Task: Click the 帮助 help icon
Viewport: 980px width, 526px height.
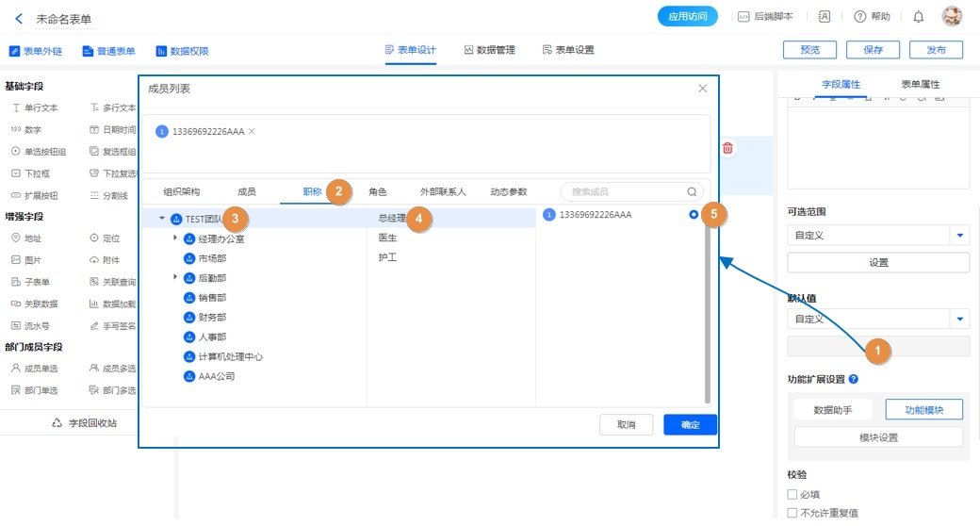Action: (859, 17)
